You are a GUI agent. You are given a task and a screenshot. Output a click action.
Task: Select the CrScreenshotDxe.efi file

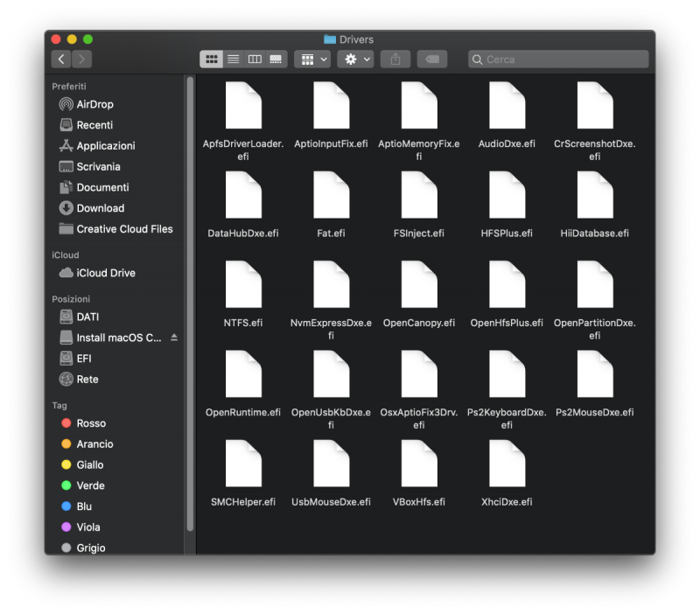coord(595,121)
